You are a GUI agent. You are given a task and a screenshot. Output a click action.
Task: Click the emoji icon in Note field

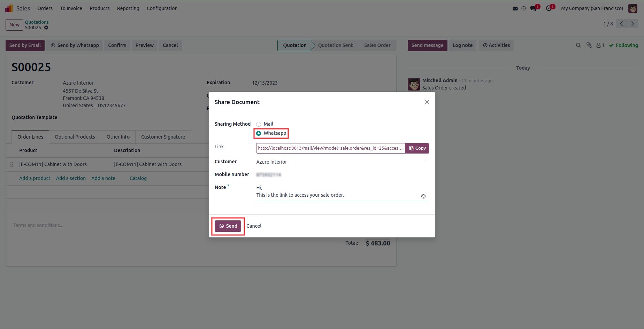coord(423,196)
